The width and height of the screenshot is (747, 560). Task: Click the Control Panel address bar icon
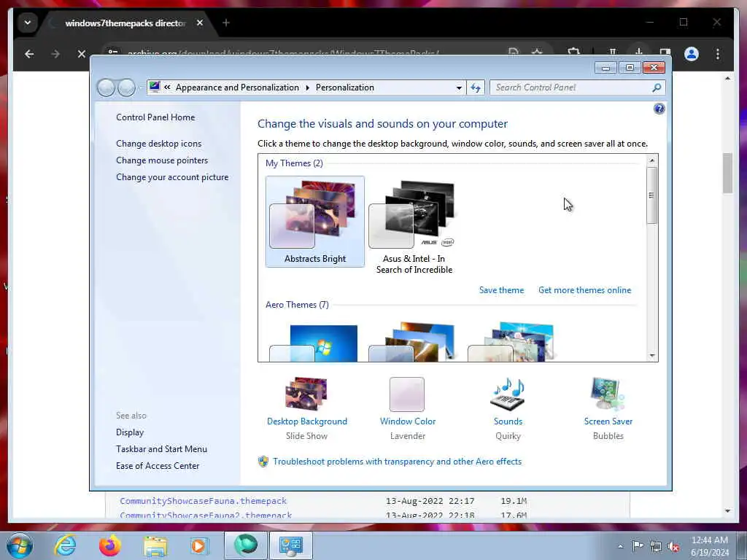click(x=155, y=87)
